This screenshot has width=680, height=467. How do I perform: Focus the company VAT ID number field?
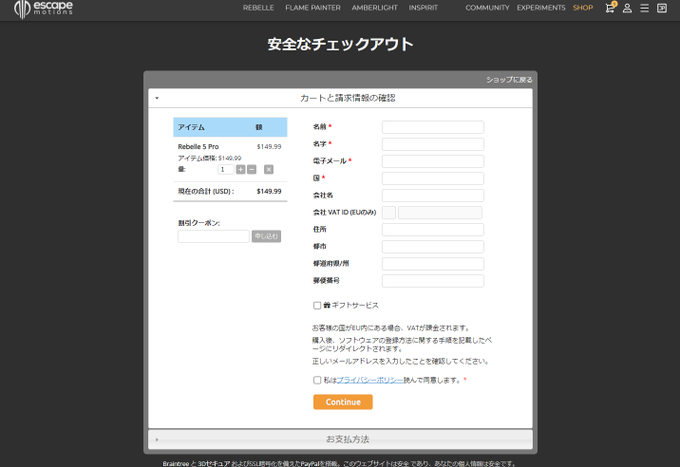pos(440,212)
